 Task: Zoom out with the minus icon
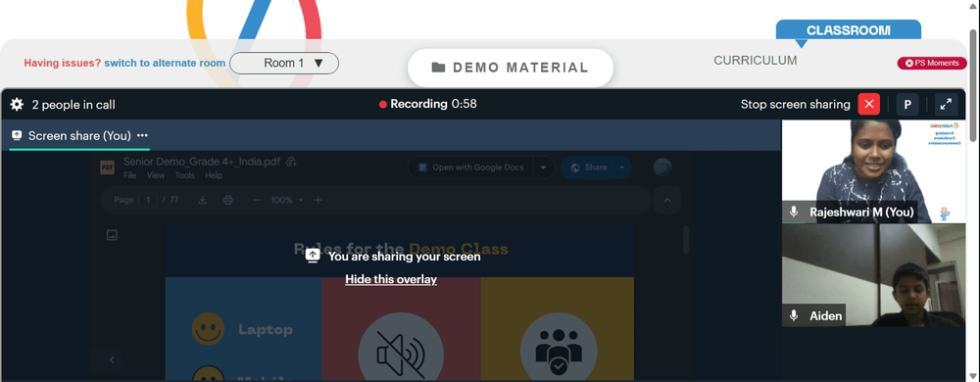pos(257,200)
